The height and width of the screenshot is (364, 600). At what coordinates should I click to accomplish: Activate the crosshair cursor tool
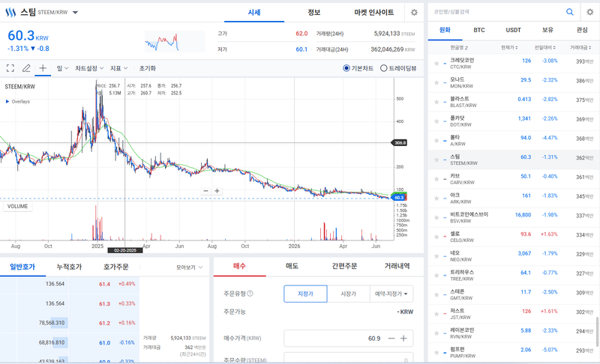(x=43, y=68)
